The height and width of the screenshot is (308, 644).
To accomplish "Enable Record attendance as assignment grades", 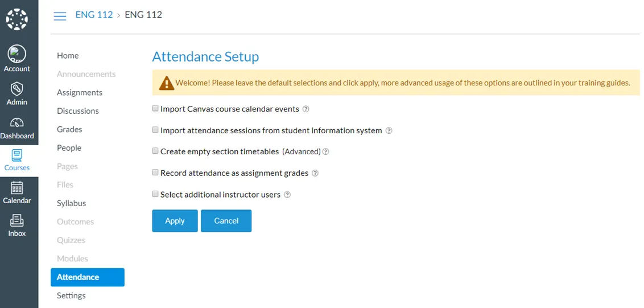I will coord(155,173).
